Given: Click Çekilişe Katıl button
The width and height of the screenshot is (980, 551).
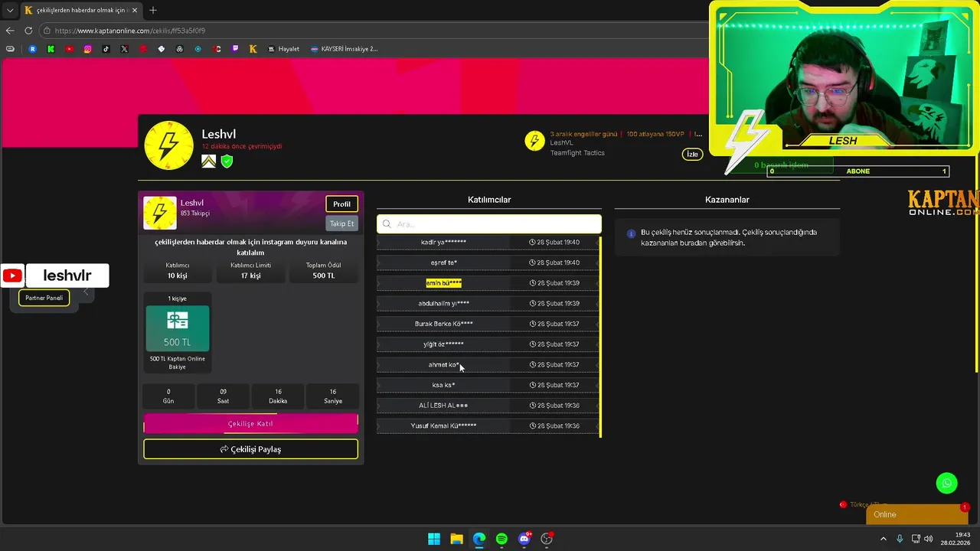Looking at the screenshot, I should [x=250, y=423].
